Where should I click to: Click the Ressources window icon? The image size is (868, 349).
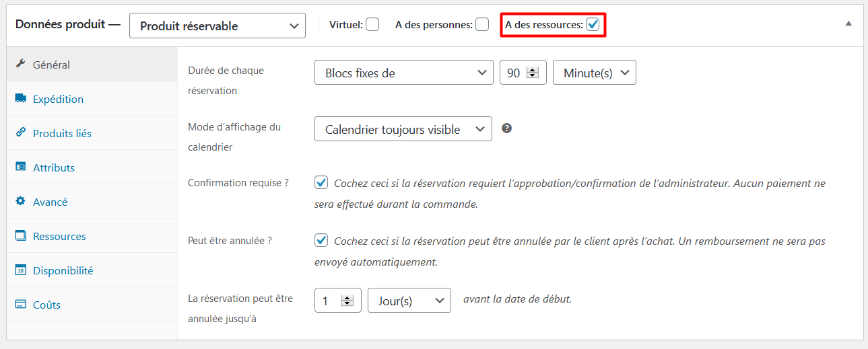(x=20, y=236)
